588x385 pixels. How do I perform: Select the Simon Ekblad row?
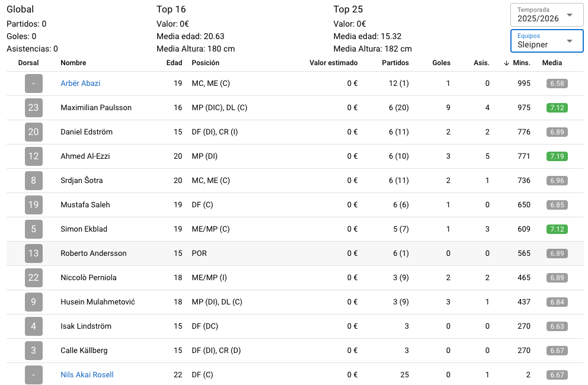point(295,229)
